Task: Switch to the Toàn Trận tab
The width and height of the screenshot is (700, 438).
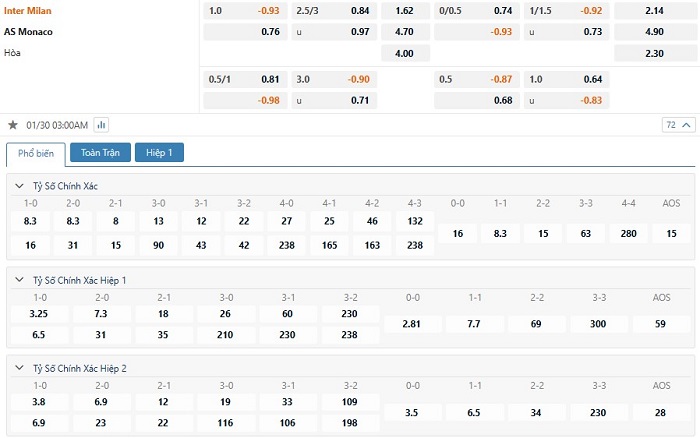Action: coord(100,153)
